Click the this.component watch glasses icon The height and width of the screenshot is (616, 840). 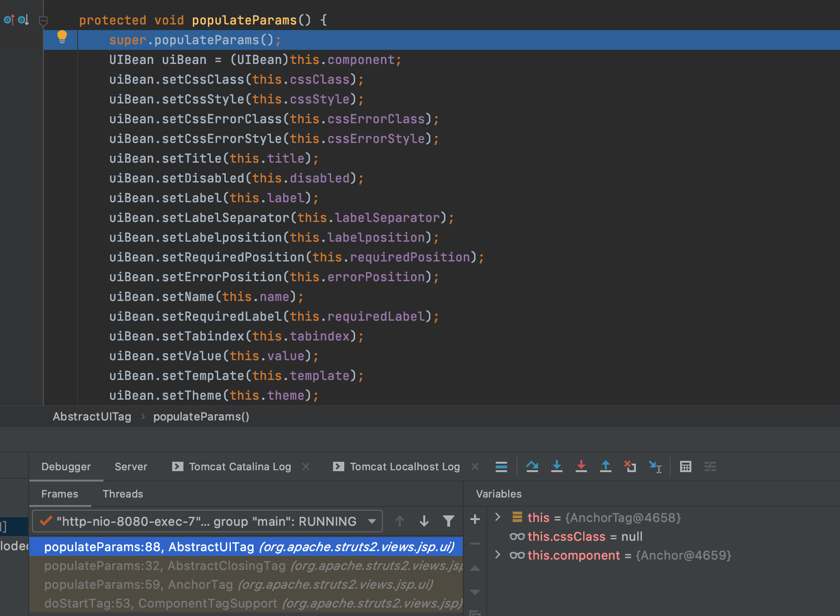click(517, 555)
